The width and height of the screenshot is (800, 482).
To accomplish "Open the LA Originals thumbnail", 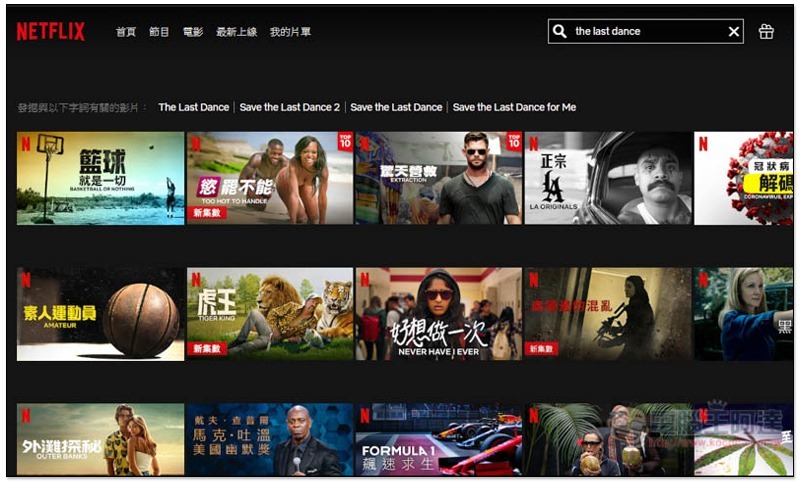I will 608,178.
